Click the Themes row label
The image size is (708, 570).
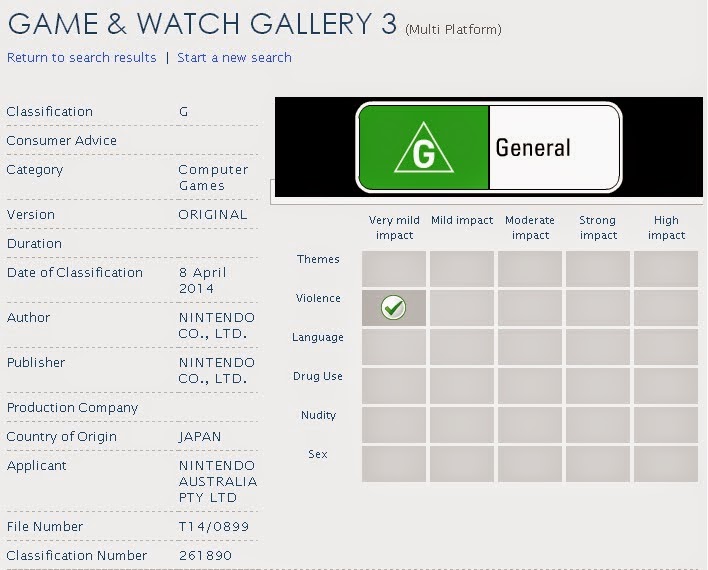pyautogui.click(x=318, y=259)
